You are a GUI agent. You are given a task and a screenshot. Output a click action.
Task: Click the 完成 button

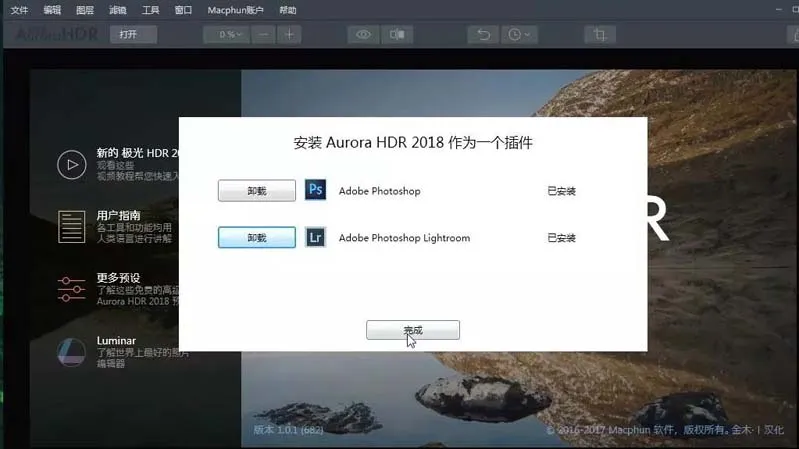tap(413, 330)
